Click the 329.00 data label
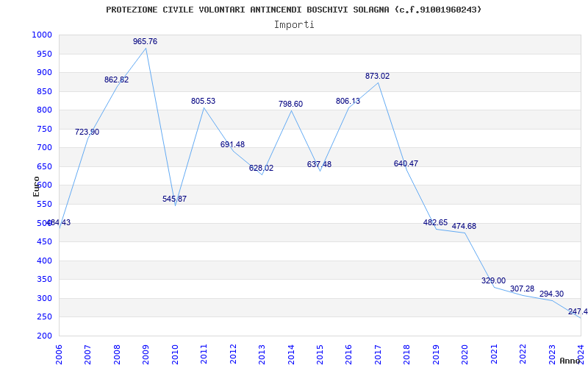This screenshot has width=588, height=368. point(493,280)
